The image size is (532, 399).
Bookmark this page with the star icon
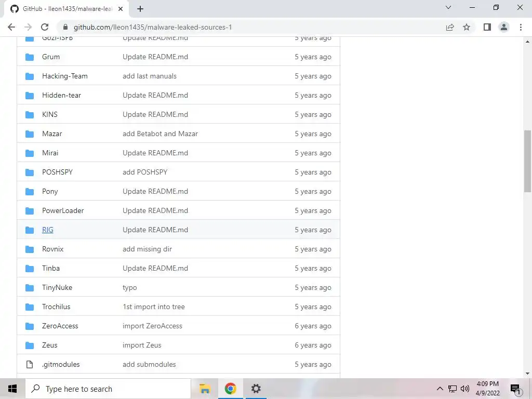(467, 27)
